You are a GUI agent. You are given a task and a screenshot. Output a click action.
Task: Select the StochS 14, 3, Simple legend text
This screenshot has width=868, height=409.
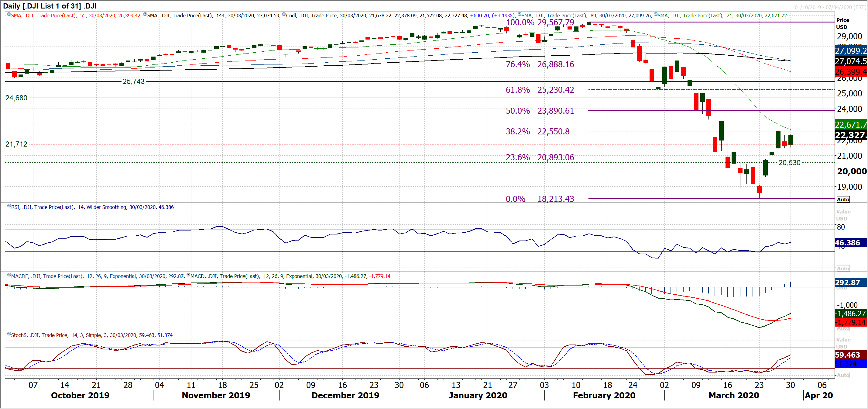pyautogui.click(x=92, y=335)
